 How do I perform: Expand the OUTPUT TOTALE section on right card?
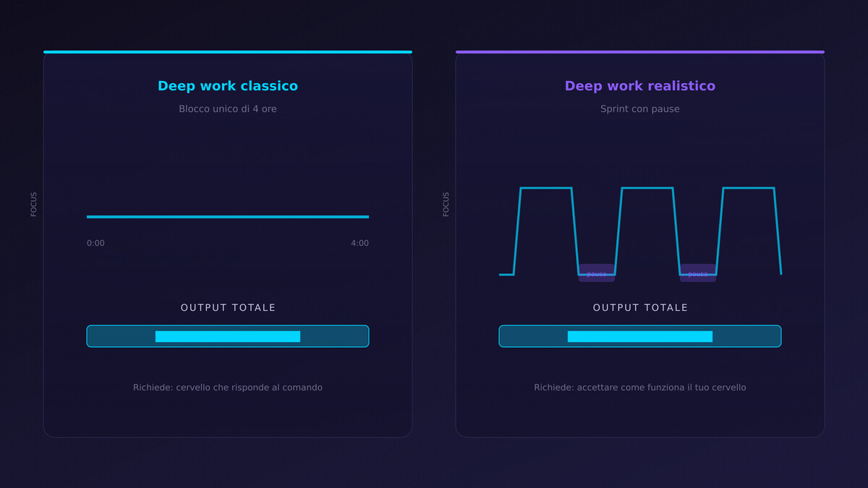coord(640,307)
